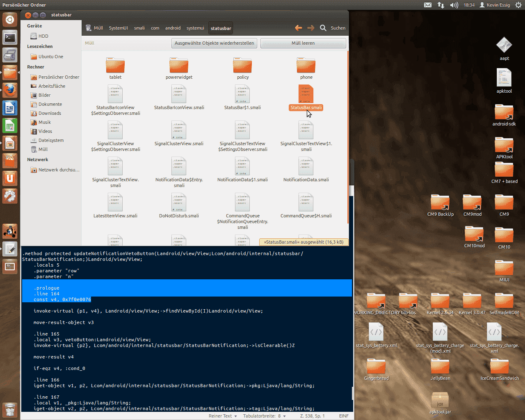
Task: Open the mail indicator in top panel
Action: pyautogui.click(x=428, y=5)
